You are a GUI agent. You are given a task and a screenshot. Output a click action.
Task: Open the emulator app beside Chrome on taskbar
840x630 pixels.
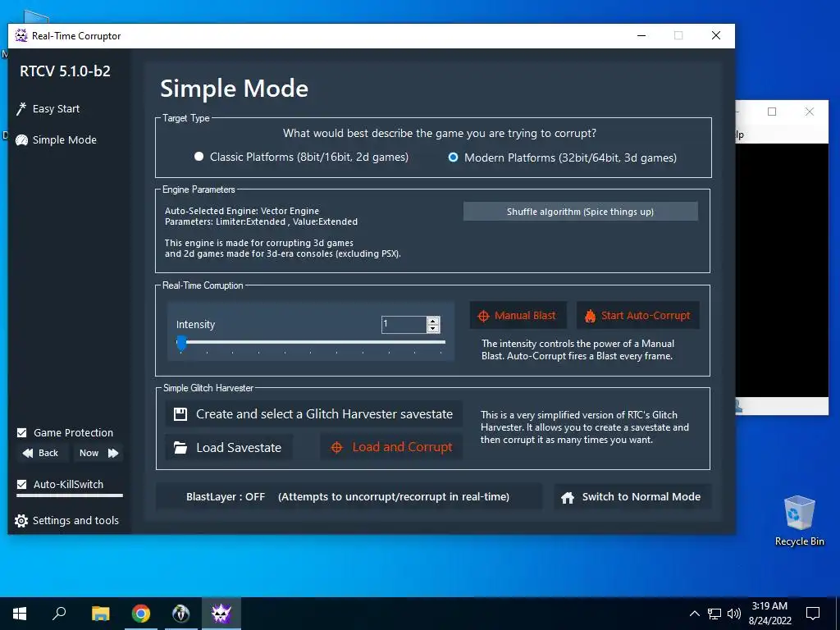click(181, 614)
